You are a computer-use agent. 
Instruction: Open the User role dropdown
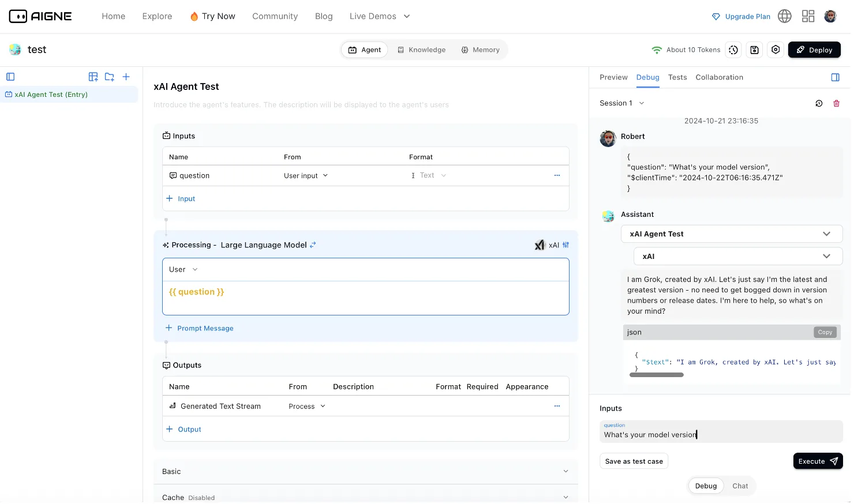pos(183,269)
